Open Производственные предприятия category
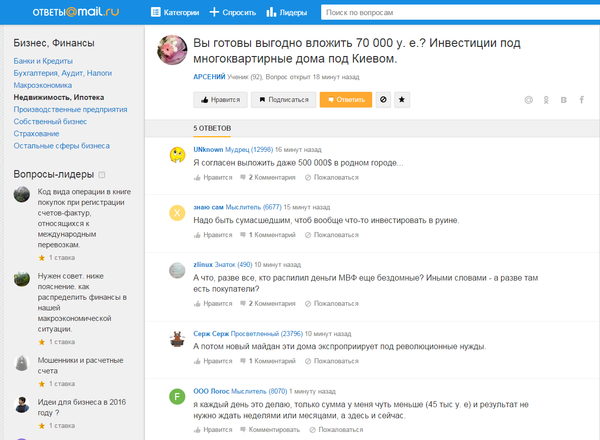The image size is (600, 440). [70, 109]
